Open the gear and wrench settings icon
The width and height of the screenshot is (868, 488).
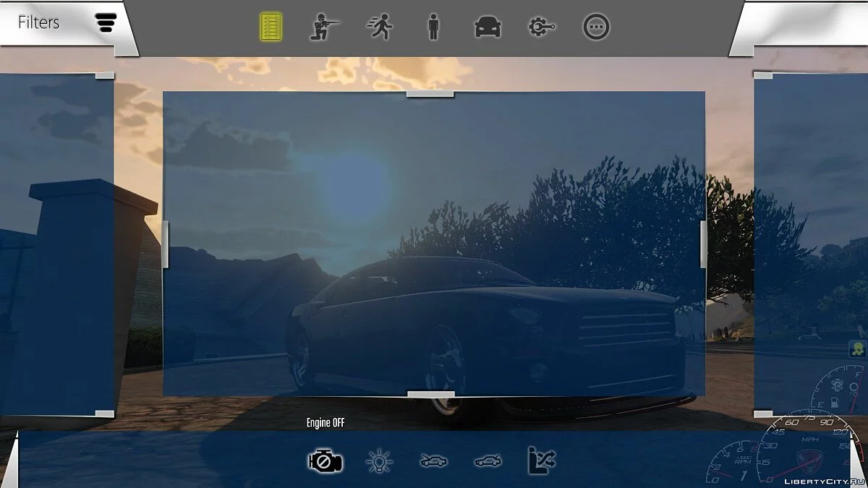click(541, 27)
